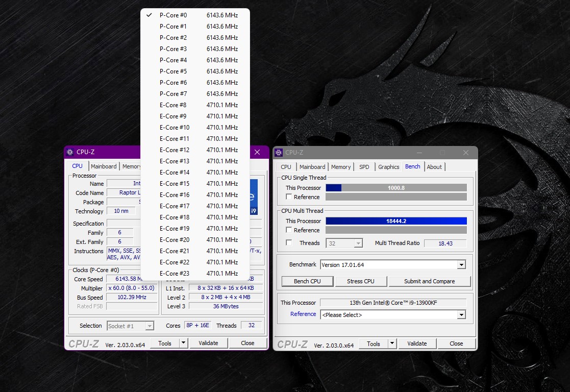The height and width of the screenshot is (392, 570).
Task: Click Level 3 cache value 36 MBytes
Action: pos(226,306)
